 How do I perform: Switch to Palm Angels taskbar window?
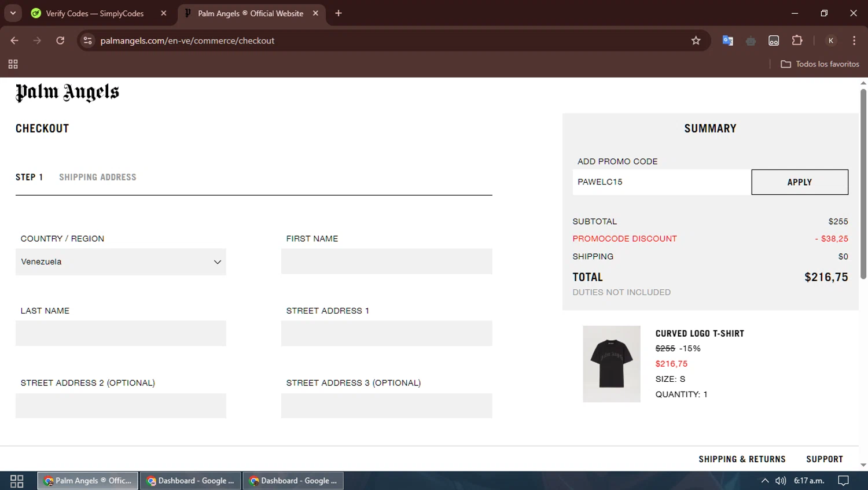click(x=88, y=481)
